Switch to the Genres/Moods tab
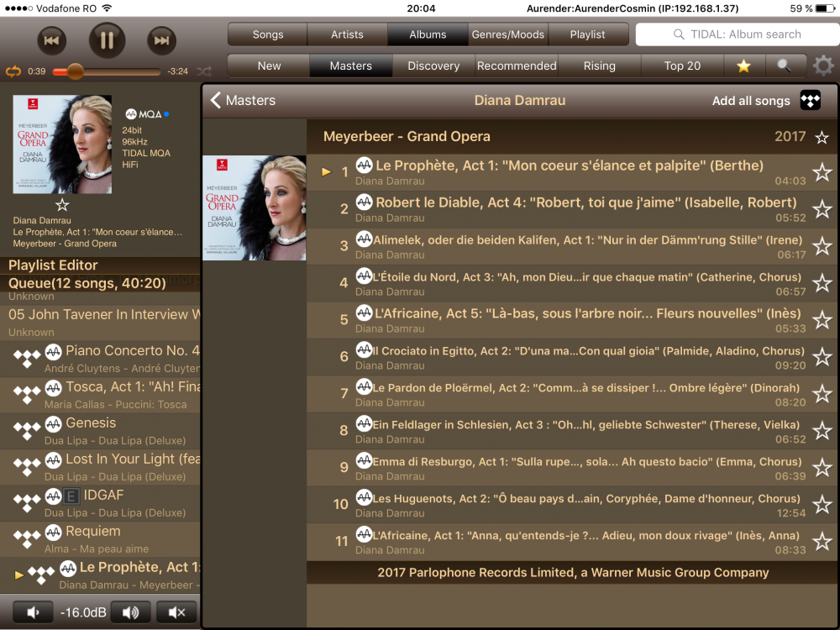The image size is (840, 630). [x=508, y=34]
